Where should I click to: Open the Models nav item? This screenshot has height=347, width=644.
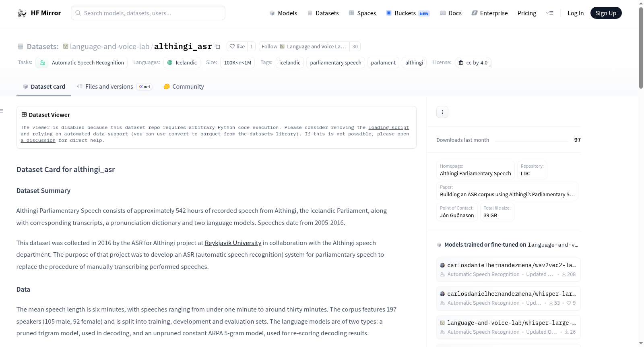click(x=283, y=13)
